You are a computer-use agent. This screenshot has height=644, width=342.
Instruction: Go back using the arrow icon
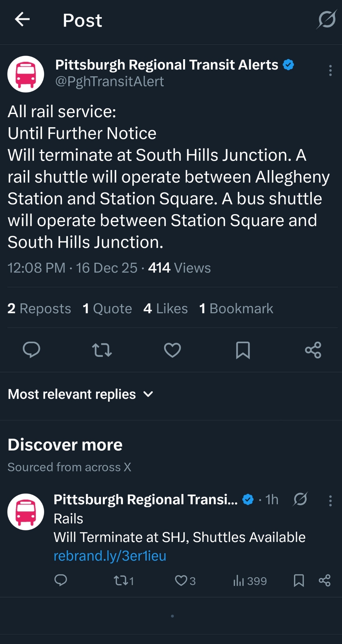22,20
